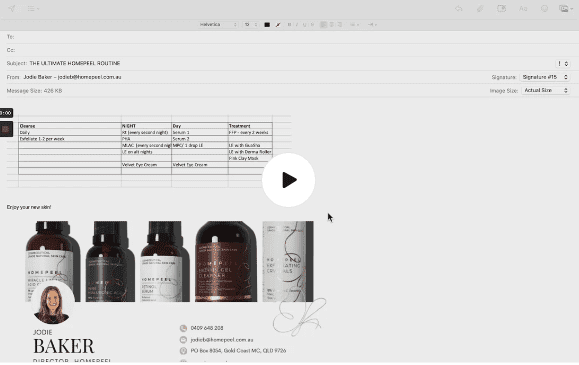
Task: Click the Subject field text
Action: pyautogui.click(x=75, y=63)
